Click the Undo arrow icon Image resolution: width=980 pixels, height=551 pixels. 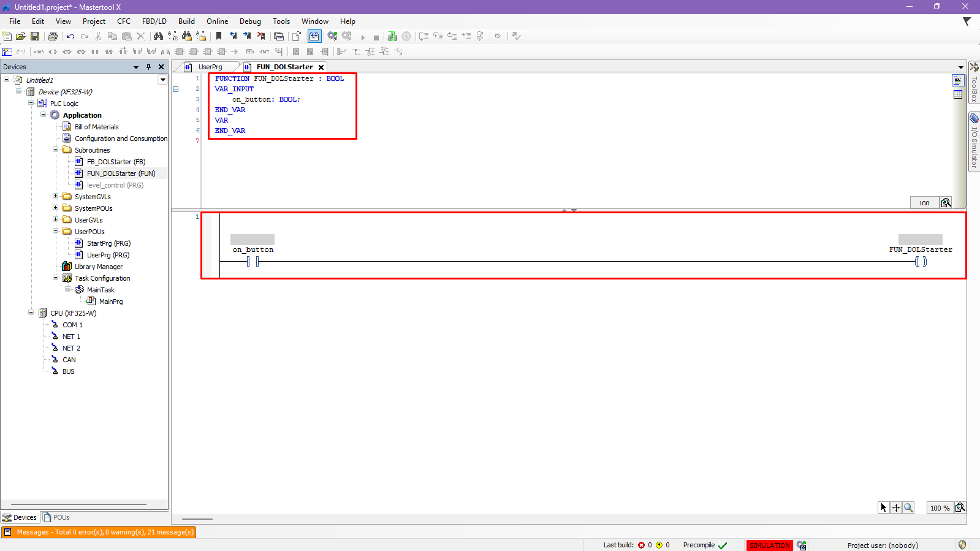tap(70, 36)
